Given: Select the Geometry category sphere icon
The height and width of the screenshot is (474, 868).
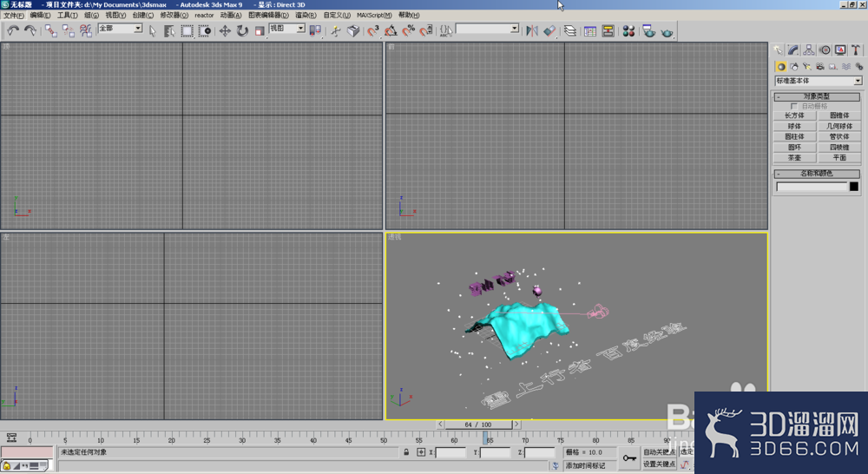Looking at the screenshot, I should point(781,67).
